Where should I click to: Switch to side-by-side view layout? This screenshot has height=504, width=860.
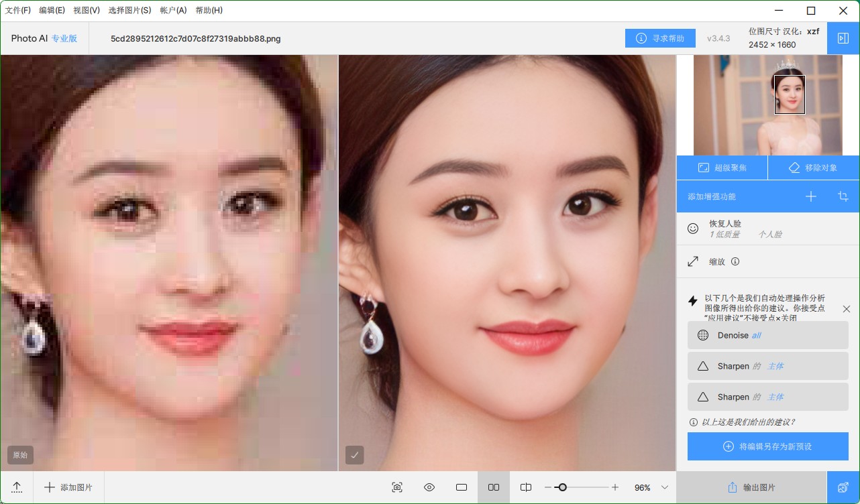[x=494, y=487]
